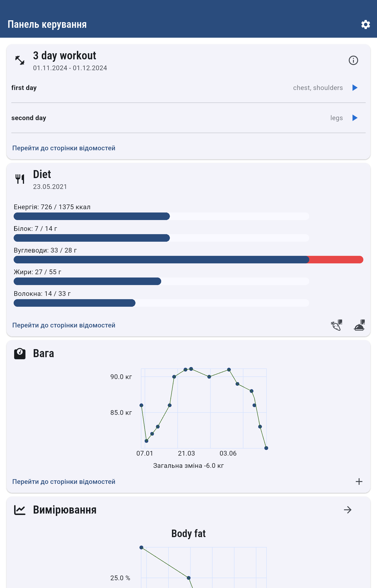The width and height of the screenshot is (377, 588).
Task: Click the fats (Жири) progress bar
Action: [x=161, y=281]
